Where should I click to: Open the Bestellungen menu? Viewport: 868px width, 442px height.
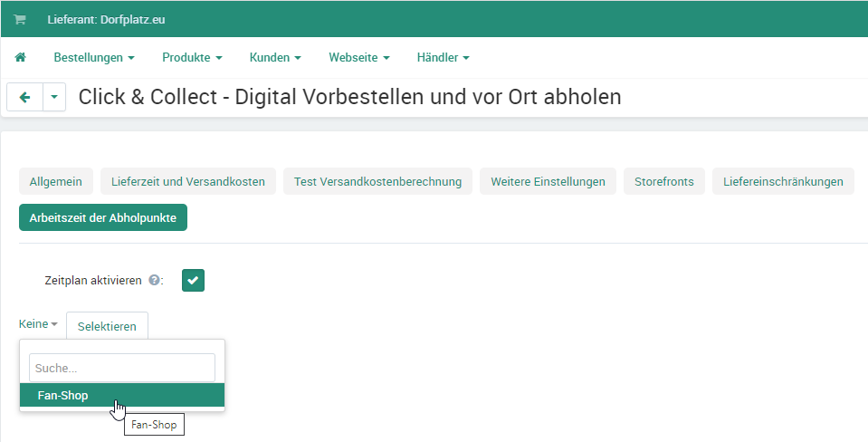coord(94,58)
